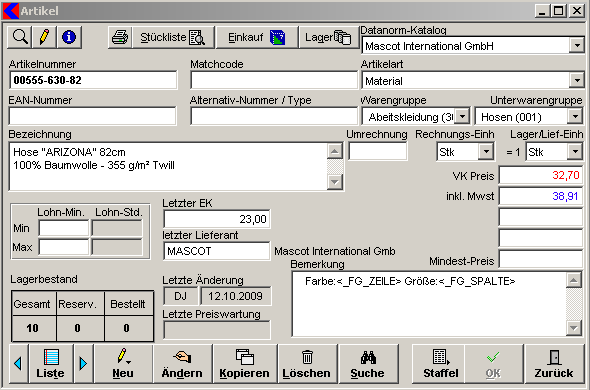Click the Matchcode input field

[274, 80]
